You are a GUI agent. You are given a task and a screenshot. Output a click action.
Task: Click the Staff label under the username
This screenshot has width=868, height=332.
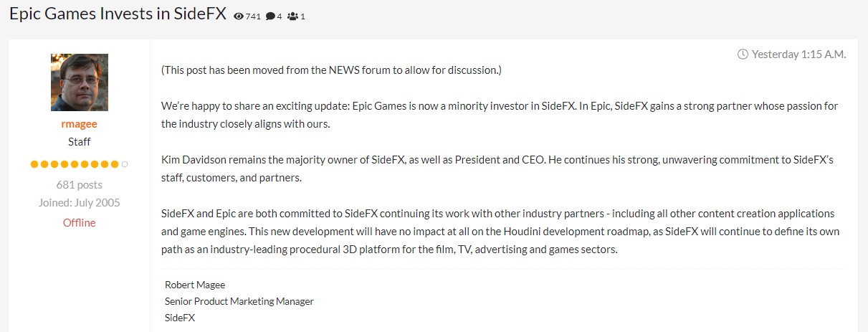pyautogui.click(x=80, y=142)
